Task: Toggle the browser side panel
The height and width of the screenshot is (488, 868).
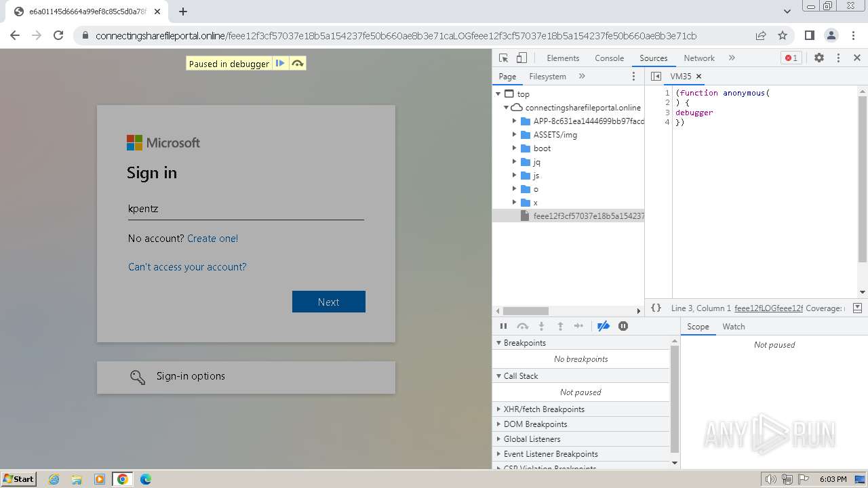Action: 809,35
